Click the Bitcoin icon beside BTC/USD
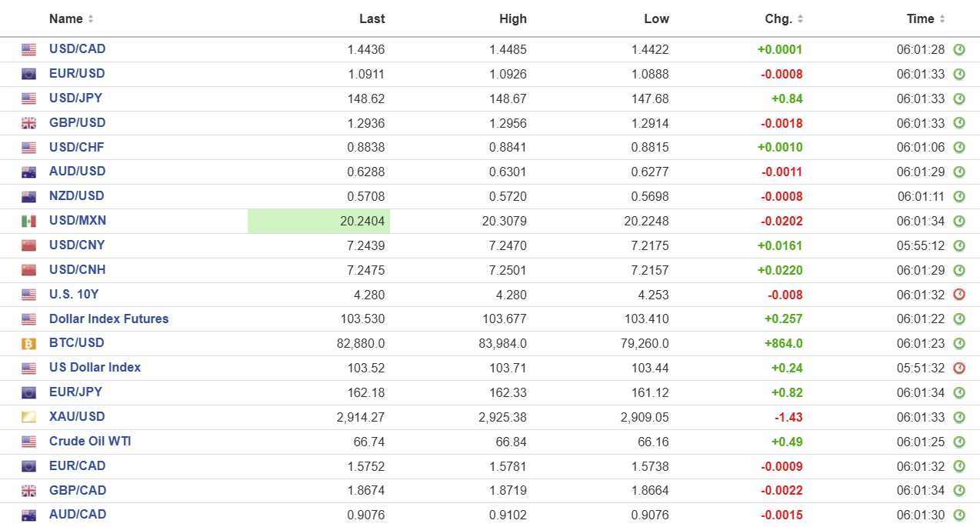This screenshot has height=527, width=980. pos(28,344)
